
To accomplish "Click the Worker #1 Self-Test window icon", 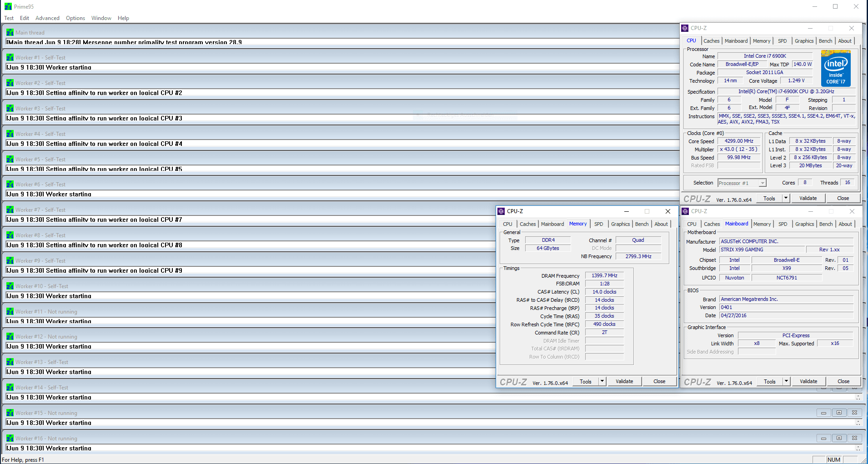I will pos(10,58).
